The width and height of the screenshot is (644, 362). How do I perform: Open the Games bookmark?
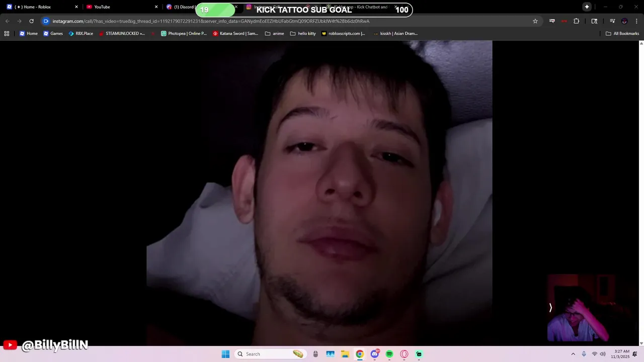pyautogui.click(x=53, y=34)
